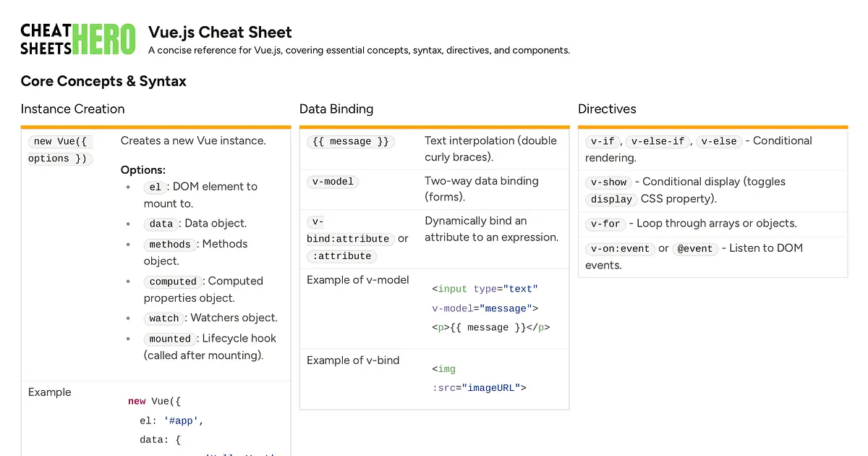Click the v-for directive tag
This screenshot has height=456, width=868.
tap(605, 224)
